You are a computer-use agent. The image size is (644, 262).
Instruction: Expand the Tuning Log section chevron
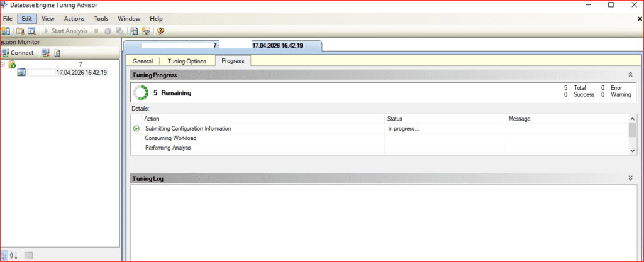[630, 178]
